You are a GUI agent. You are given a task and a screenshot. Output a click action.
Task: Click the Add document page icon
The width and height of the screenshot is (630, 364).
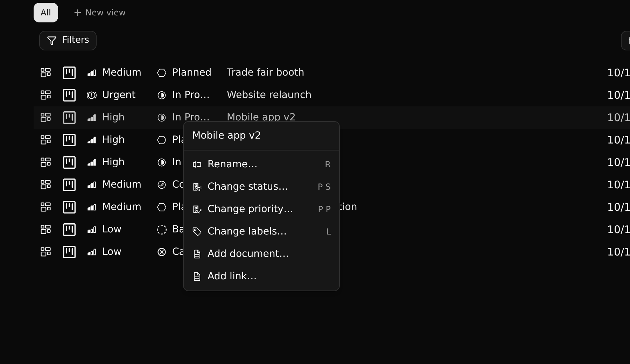coord(197,254)
